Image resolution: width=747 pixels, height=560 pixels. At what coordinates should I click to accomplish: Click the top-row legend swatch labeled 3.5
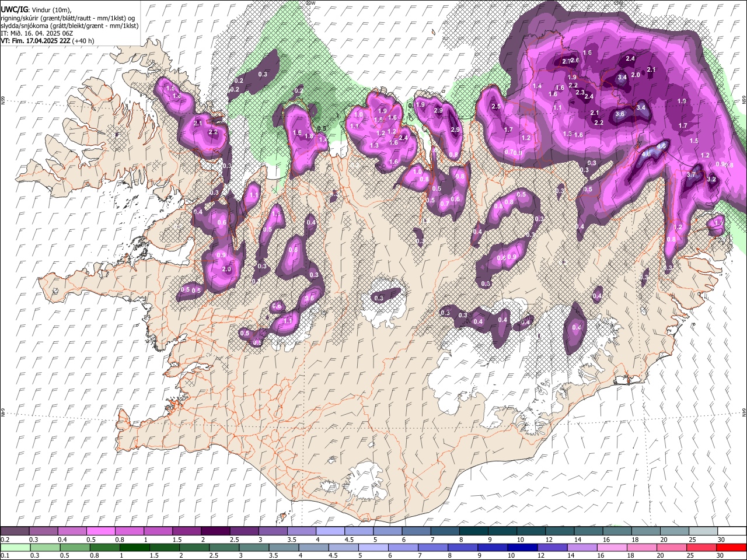[x=301, y=531]
